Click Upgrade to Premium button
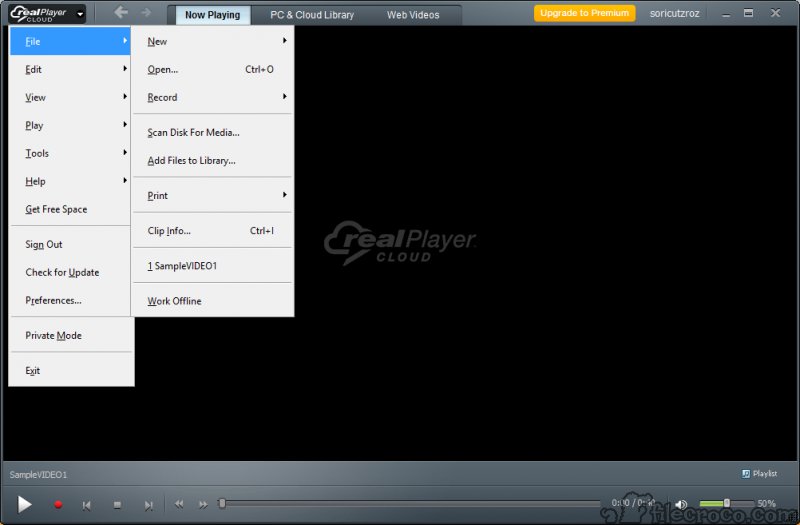Image resolution: width=800 pixels, height=525 pixels. click(x=584, y=13)
